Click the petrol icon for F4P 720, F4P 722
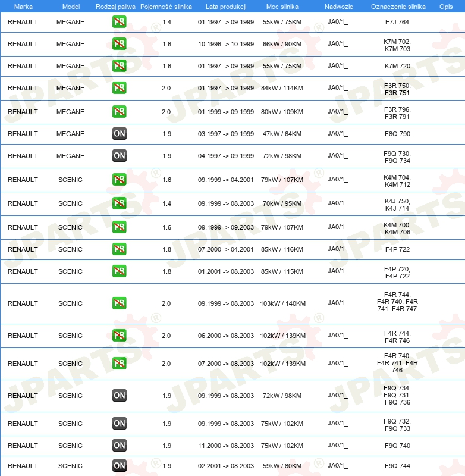Image resolution: width=465 pixels, height=476 pixels. click(119, 271)
